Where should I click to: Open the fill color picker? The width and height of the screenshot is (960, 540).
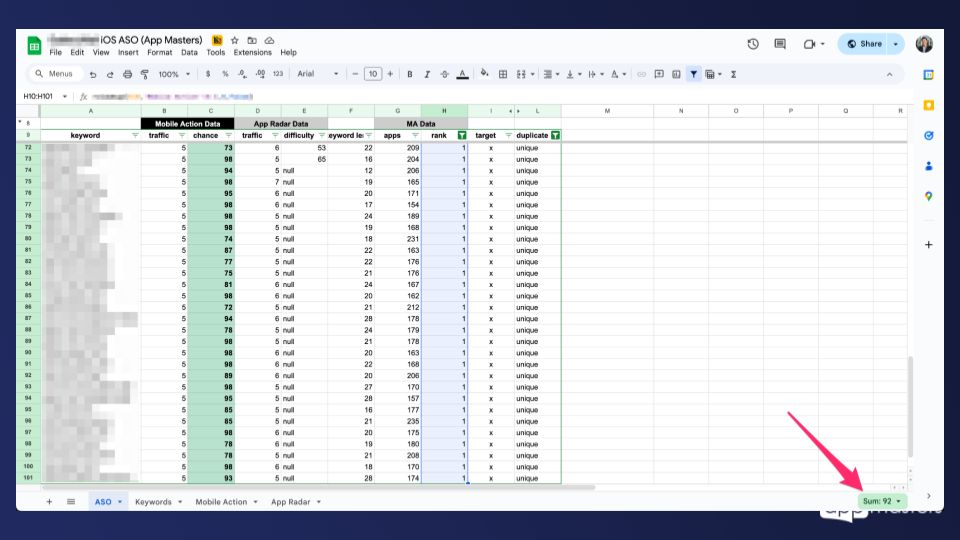[x=484, y=73]
